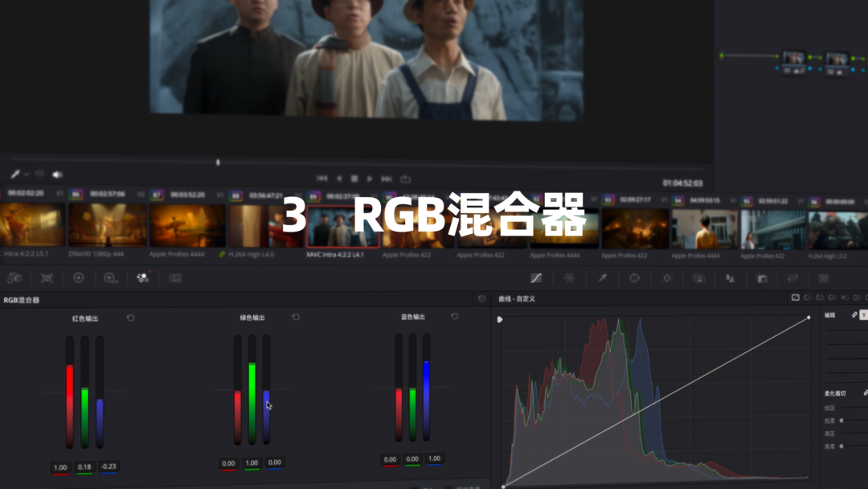The width and height of the screenshot is (868, 489).
Task: Open the Tracker palette
Action: point(666,277)
